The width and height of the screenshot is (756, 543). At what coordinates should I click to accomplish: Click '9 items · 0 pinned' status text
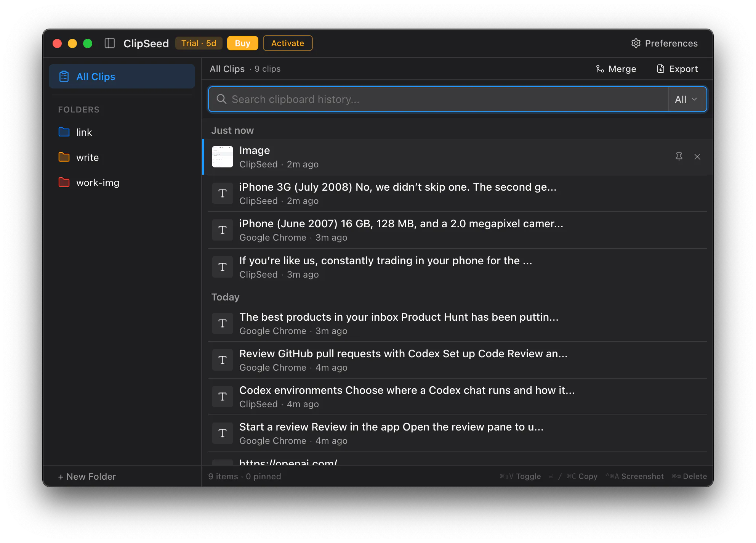pos(245,477)
